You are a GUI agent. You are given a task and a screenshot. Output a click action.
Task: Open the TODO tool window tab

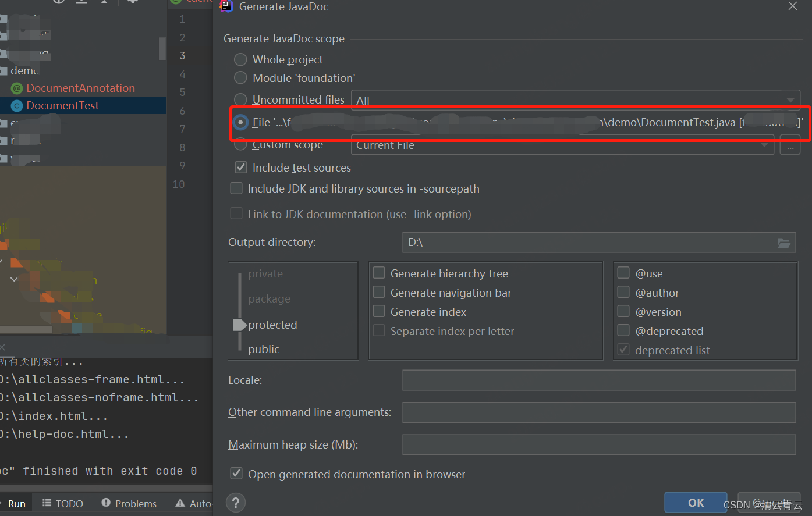63,504
